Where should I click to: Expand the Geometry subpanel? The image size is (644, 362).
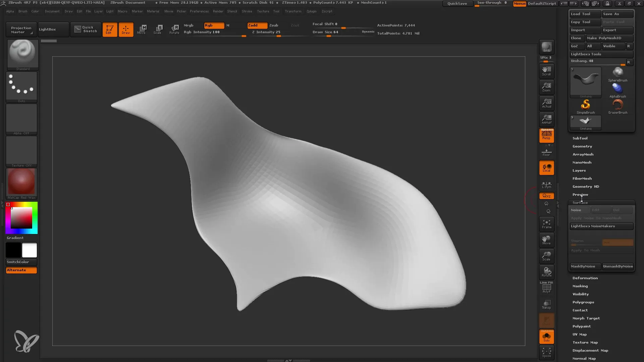tap(582, 146)
